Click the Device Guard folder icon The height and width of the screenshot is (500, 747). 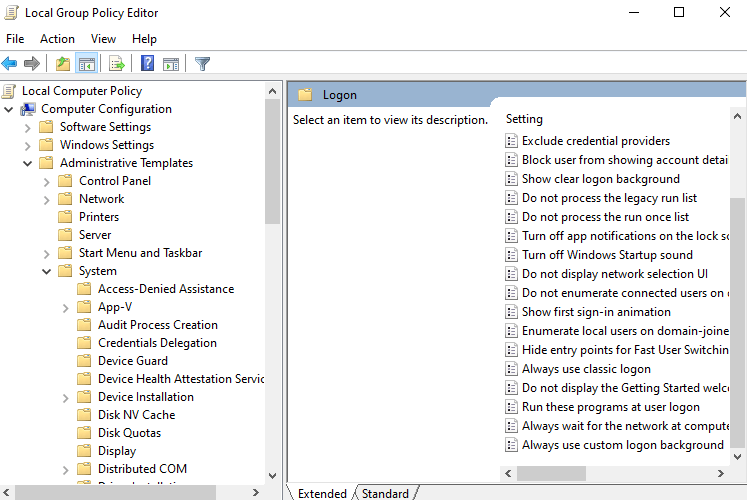pos(84,361)
